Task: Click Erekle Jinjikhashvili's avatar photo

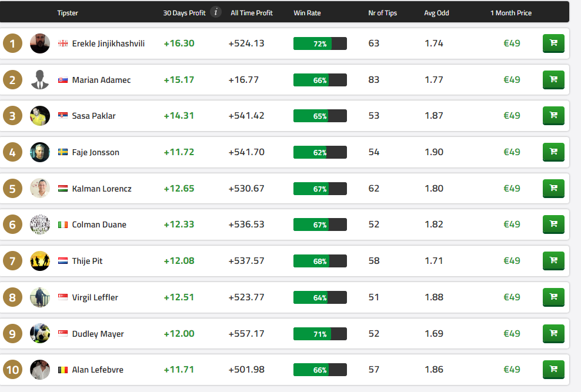Action: 40,43
